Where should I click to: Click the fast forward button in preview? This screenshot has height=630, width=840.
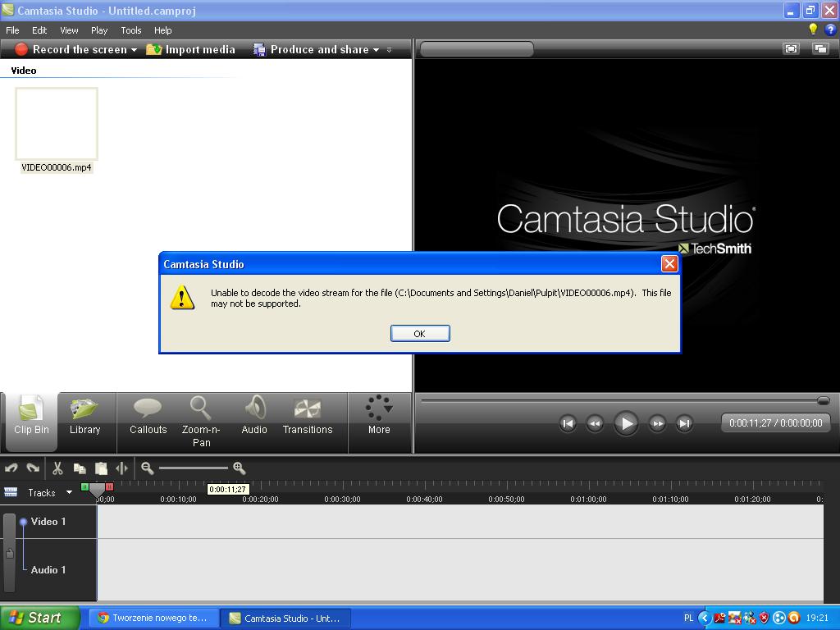pyautogui.click(x=657, y=423)
